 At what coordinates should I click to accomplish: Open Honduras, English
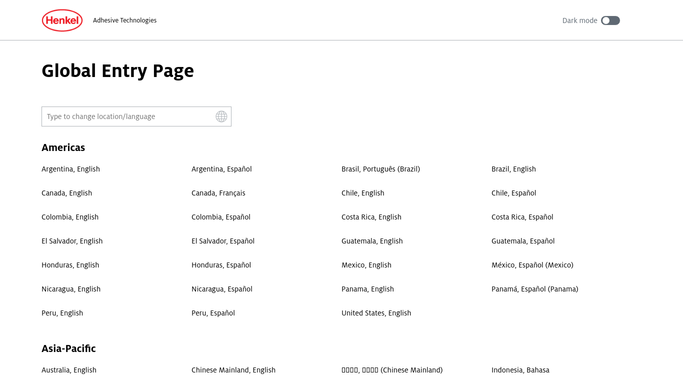coord(70,265)
